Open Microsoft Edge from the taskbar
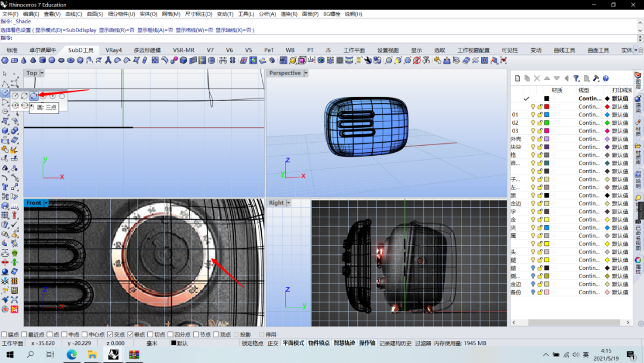The image size is (644, 363). pos(72,355)
